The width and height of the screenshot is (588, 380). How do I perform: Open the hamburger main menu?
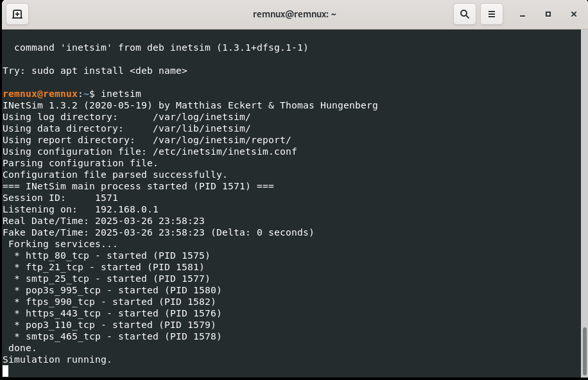pyautogui.click(x=492, y=13)
